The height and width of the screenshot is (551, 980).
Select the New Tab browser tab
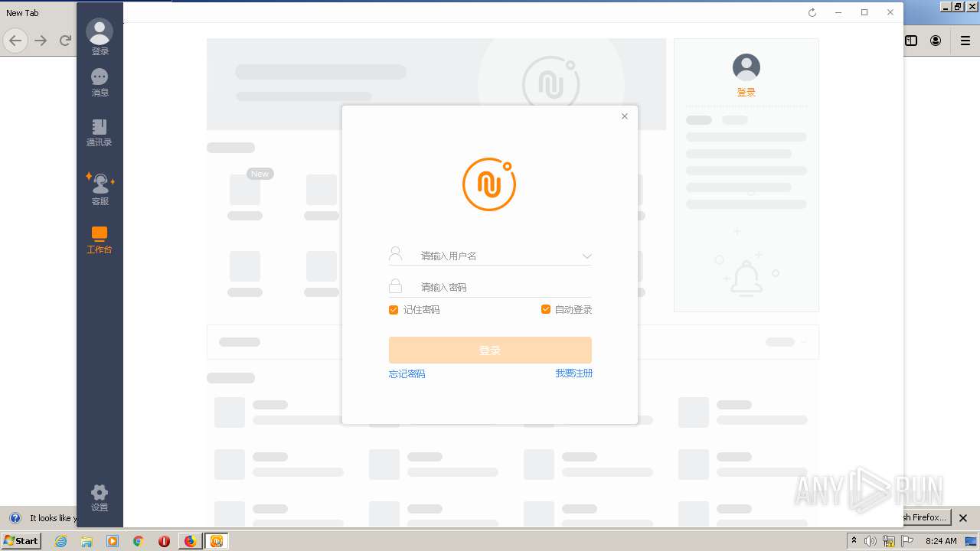[x=22, y=13]
